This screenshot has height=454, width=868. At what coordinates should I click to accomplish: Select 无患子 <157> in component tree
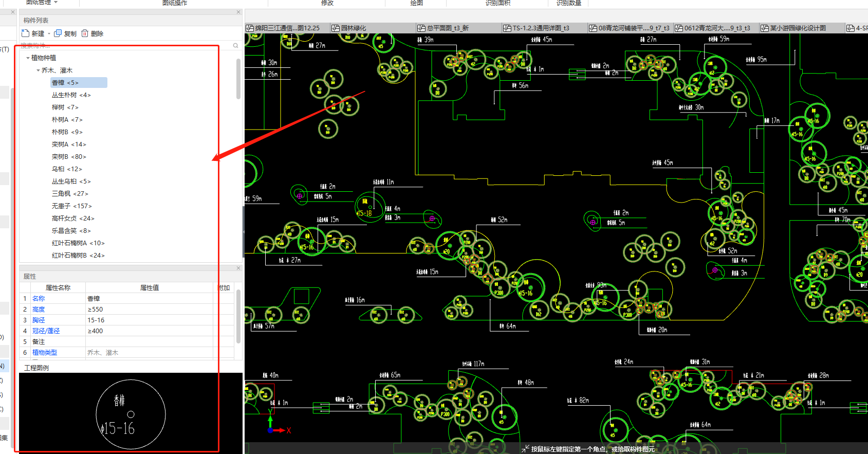(71, 206)
